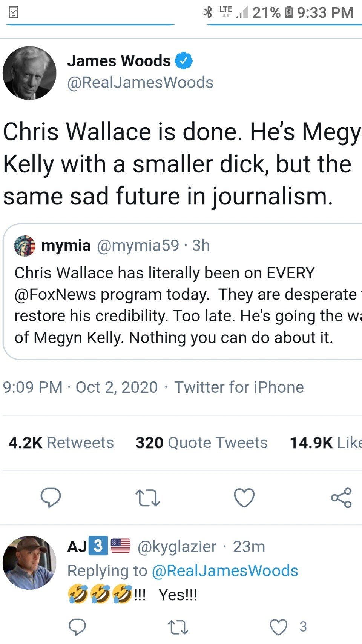Tap the verified badge beside James Woods

pyautogui.click(x=184, y=61)
